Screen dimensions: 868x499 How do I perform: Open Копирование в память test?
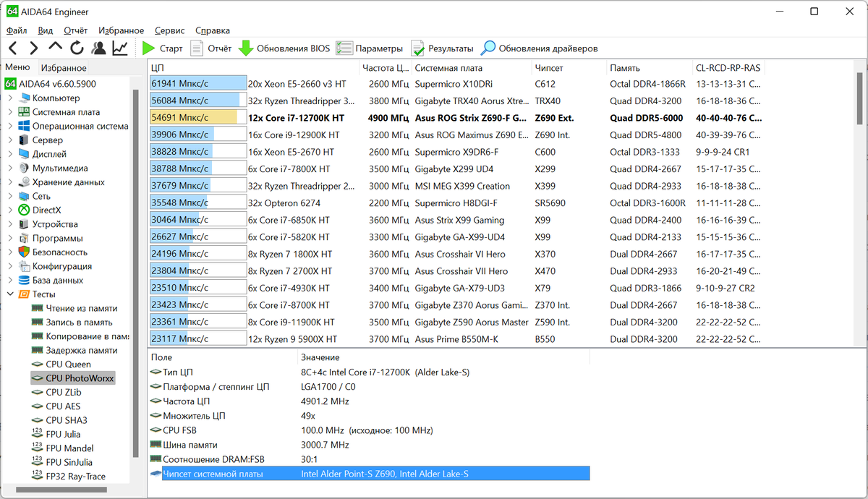click(x=80, y=336)
